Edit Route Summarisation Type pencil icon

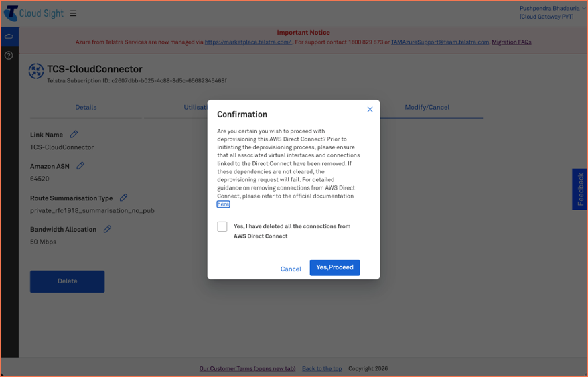(x=123, y=198)
